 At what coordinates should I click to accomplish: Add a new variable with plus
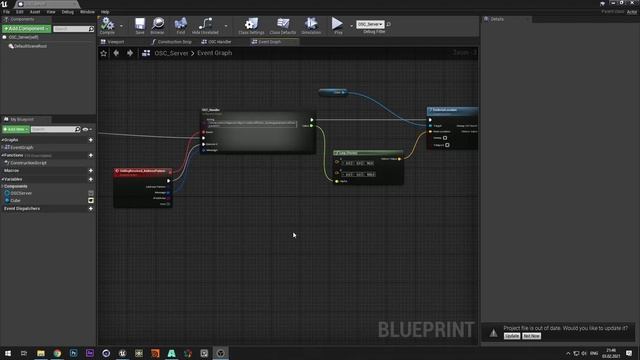coord(91,179)
